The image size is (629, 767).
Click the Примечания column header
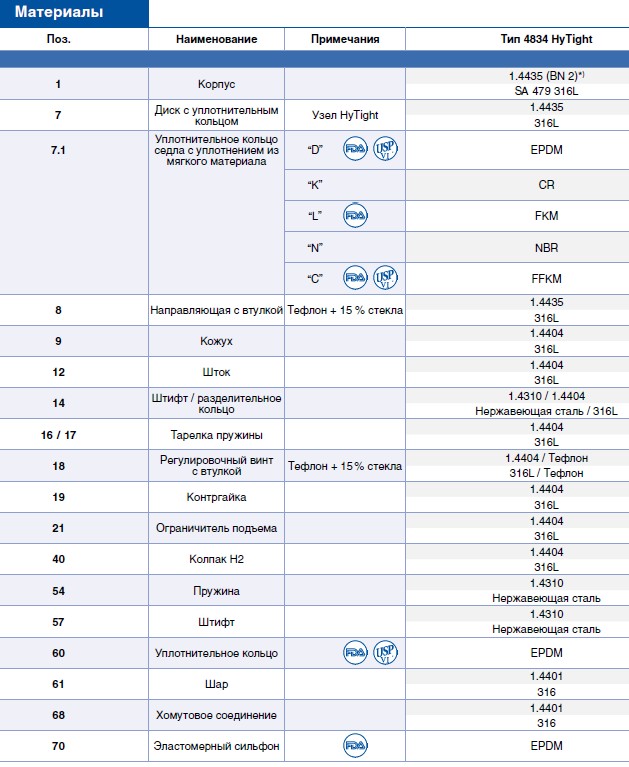point(345,39)
